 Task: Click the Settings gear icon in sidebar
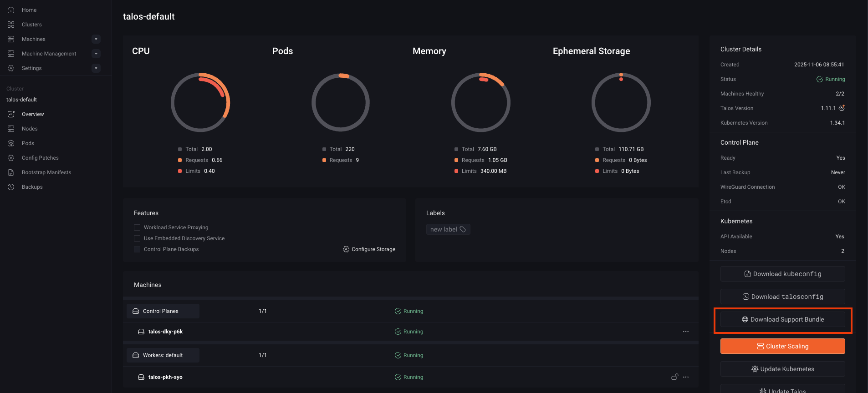pyautogui.click(x=11, y=68)
